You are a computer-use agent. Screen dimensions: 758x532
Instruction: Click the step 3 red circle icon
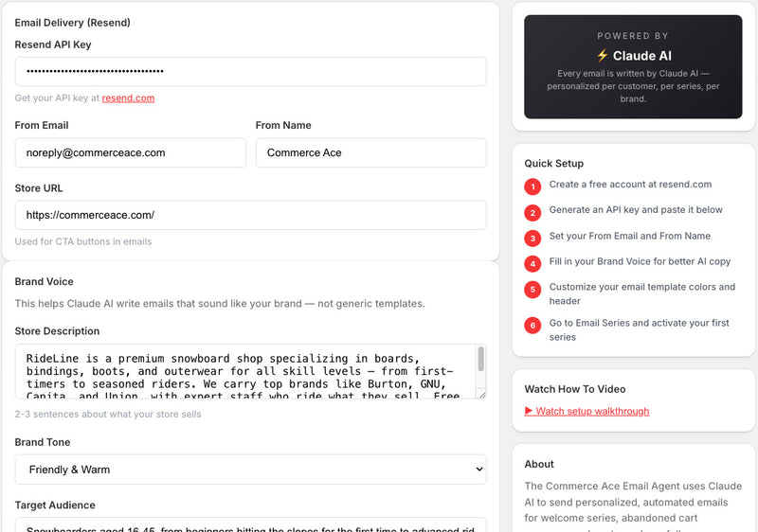click(x=532, y=238)
